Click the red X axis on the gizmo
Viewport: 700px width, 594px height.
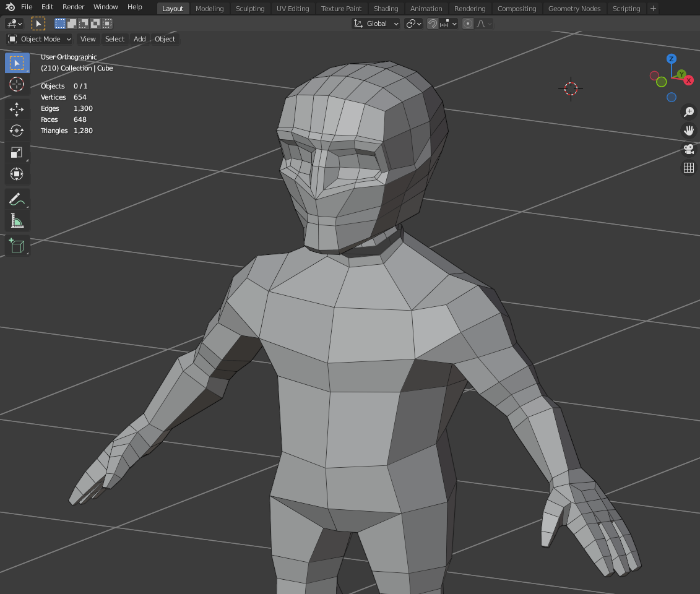pos(688,80)
